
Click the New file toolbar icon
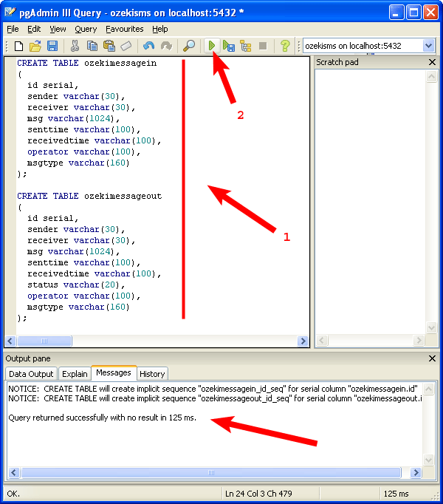pos(18,47)
